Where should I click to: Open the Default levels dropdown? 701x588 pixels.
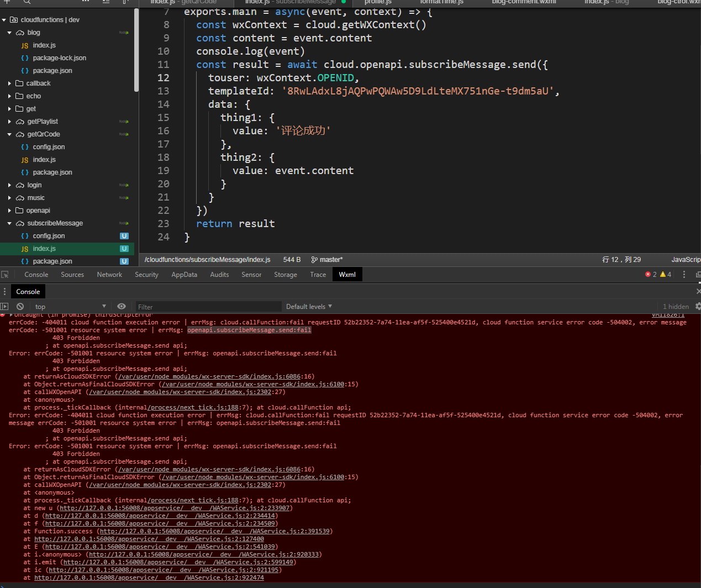coord(309,306)
